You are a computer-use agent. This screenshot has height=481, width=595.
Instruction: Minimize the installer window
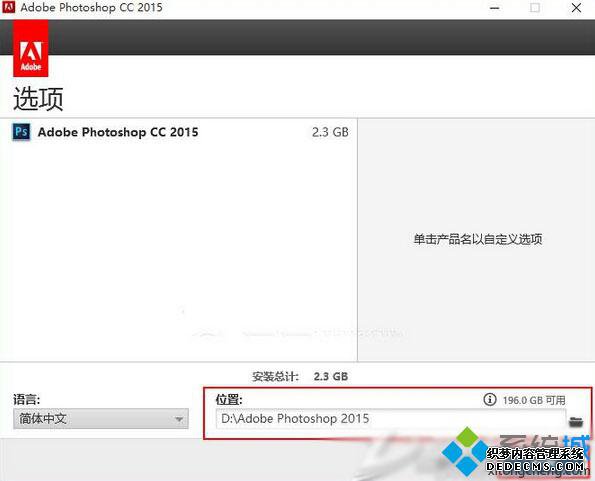point(494,8)
